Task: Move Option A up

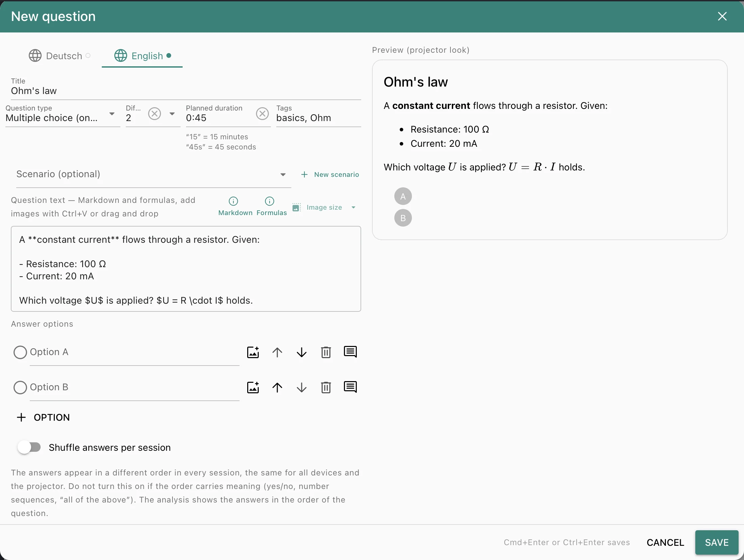Action: point(277,352)
